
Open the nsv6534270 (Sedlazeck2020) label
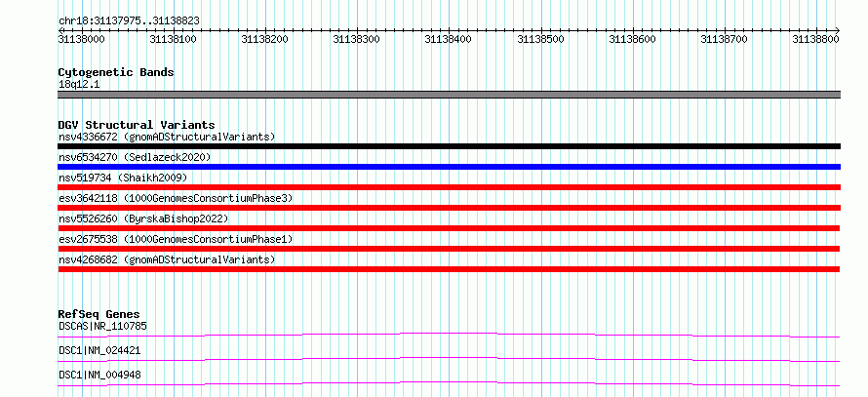pyautogui.click(x=135, y=157)
